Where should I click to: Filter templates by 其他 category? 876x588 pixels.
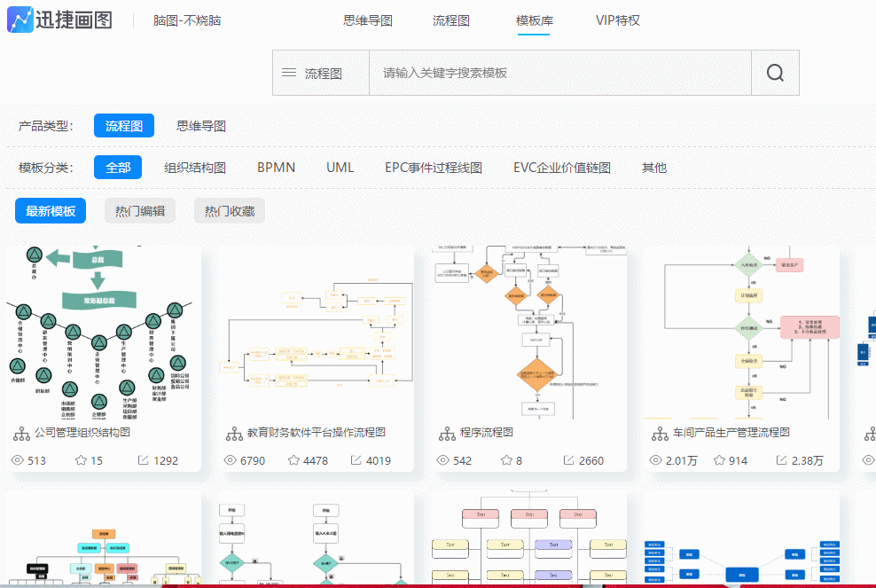tap(654, 168)
